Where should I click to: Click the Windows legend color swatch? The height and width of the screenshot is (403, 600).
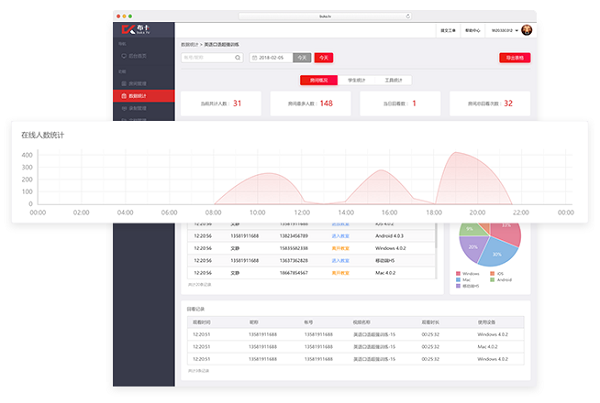(x=459, y=274)
